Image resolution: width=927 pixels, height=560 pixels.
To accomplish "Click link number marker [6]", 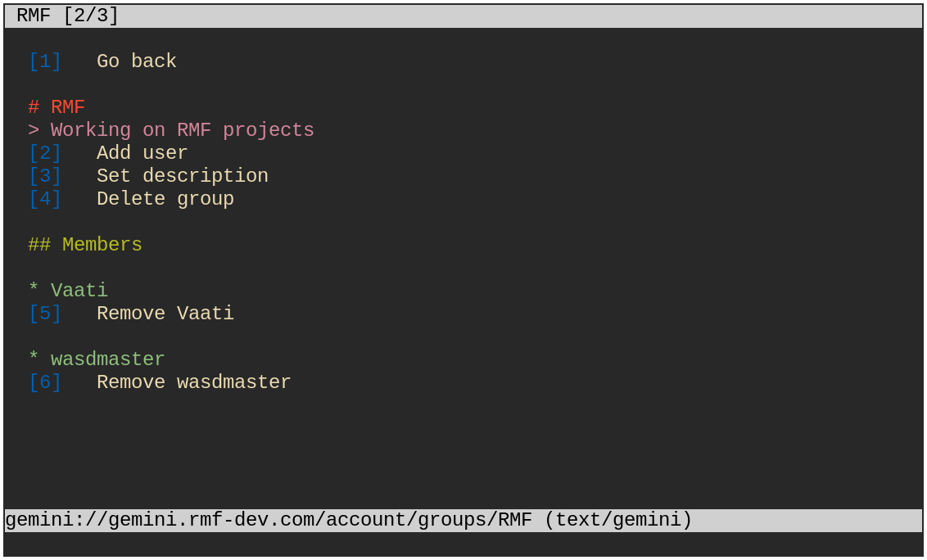I will click(x=45, y=382).
